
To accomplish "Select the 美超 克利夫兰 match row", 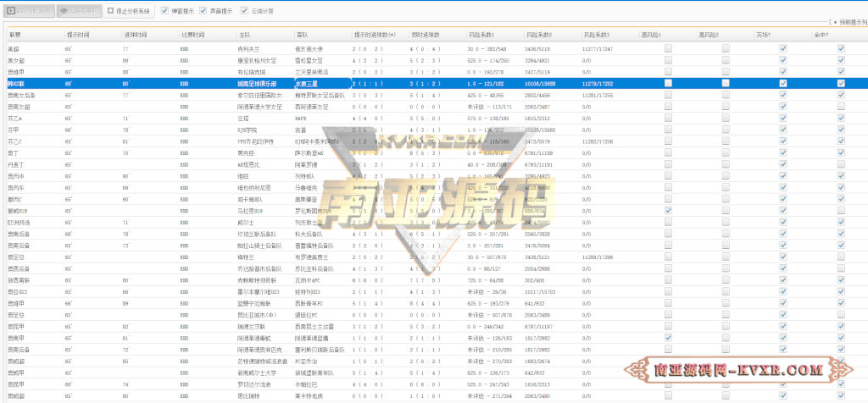I will [x=434, y=48].
